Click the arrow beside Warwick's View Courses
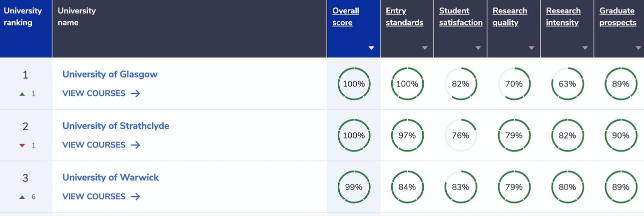Viewport: 644px width, 216px height. 135,196
